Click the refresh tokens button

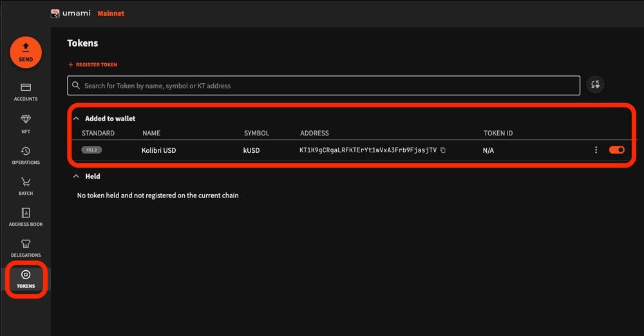[595, 84]
